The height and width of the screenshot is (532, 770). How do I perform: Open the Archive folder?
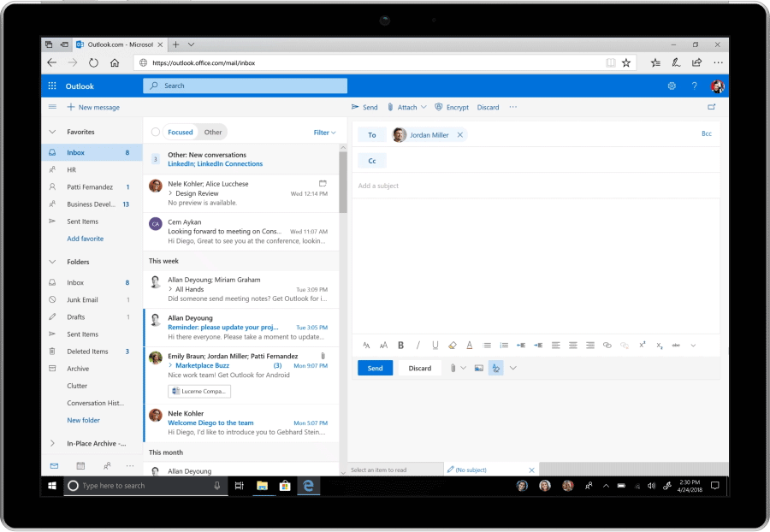coord(92,369)
